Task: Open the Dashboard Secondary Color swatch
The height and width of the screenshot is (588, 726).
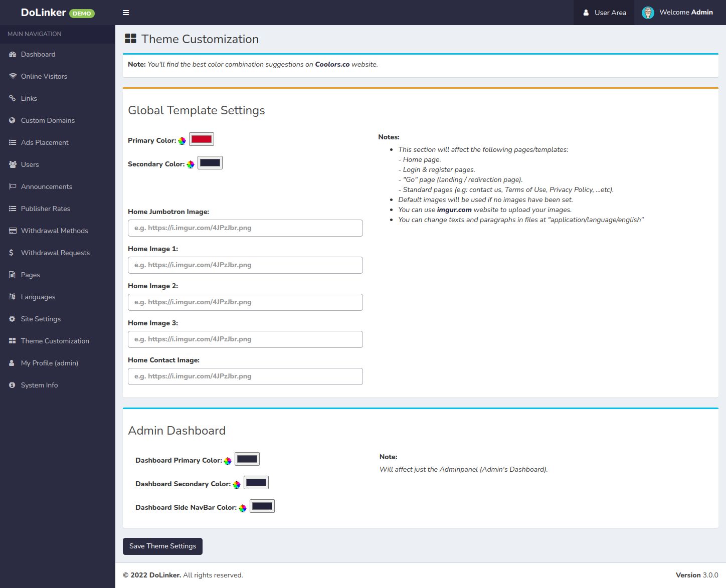Action: click(x=256, y=483)
